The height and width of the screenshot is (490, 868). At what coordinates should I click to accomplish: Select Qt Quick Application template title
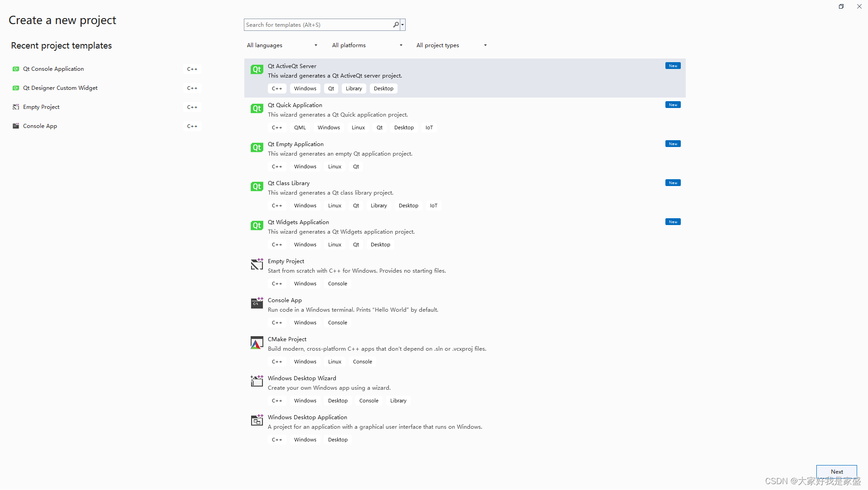pyautogui.click(x=295, y=105)
